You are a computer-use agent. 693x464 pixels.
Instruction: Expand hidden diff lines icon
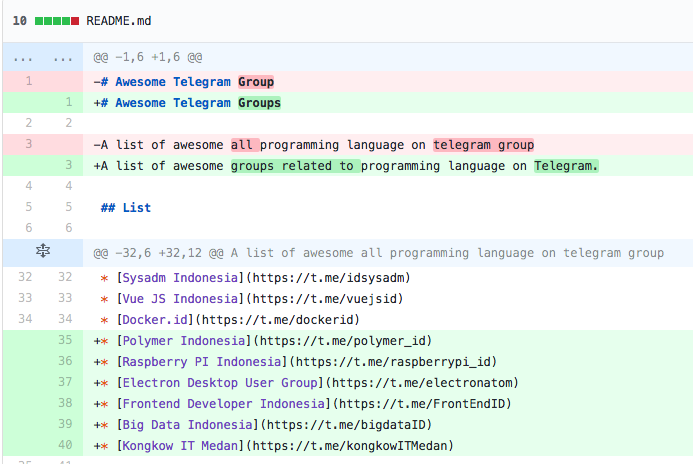43,251
